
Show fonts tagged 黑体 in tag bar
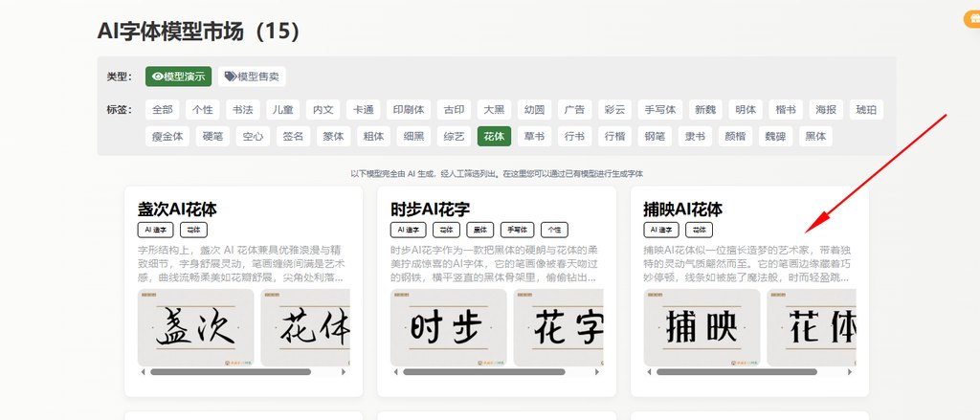pos(815,136)
